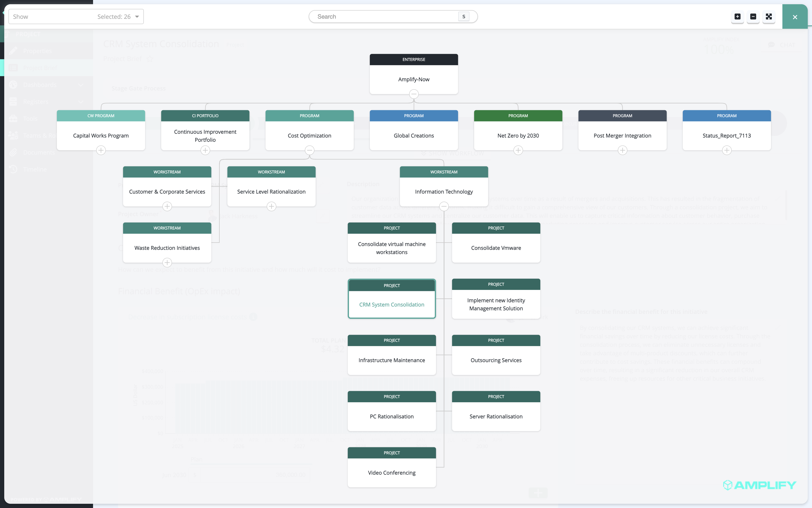Open Implement new Identity Management Solution project
812x508 pixels.
click(496, 299)
